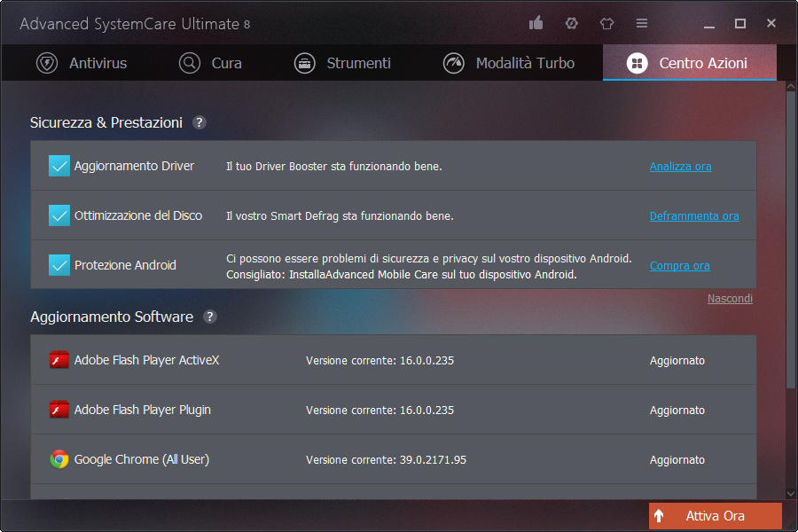Click the help icon beside Aggiornamento Software

(209, 317)
